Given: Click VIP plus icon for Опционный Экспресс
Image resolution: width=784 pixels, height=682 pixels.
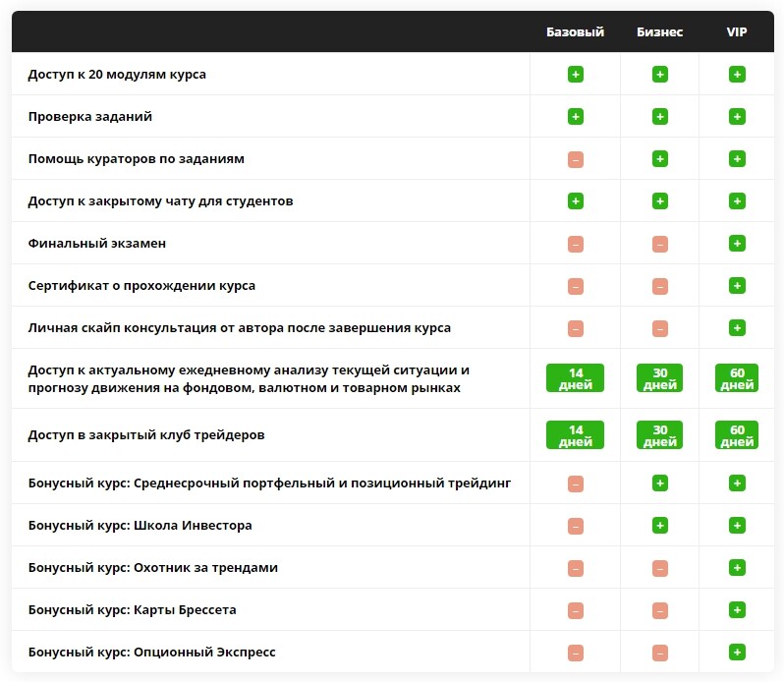Looking at the screenshot, I should [x=737, y=652].
